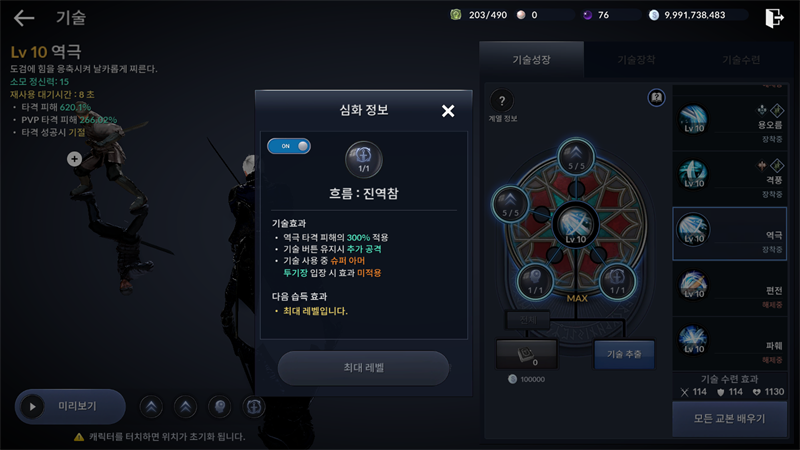The image size is (800, 450).
Task: Select the 용오름 skill icon
Action: pos(693,119)
